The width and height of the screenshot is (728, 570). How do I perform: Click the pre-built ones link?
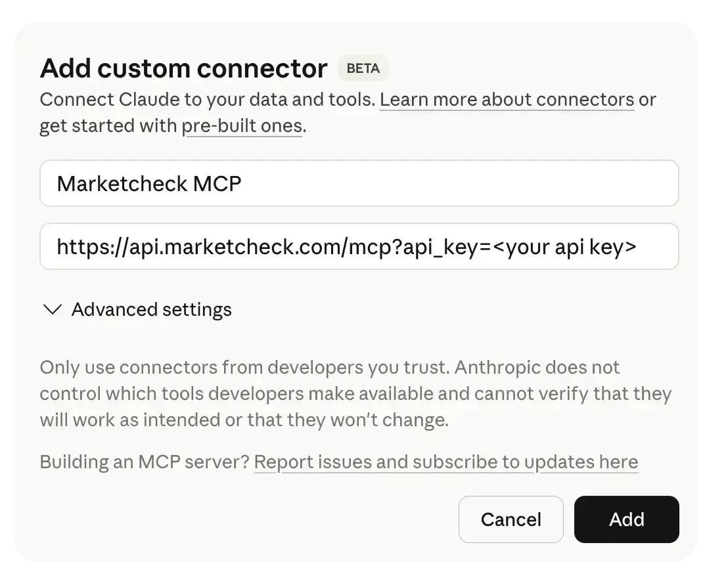(242, 125)
